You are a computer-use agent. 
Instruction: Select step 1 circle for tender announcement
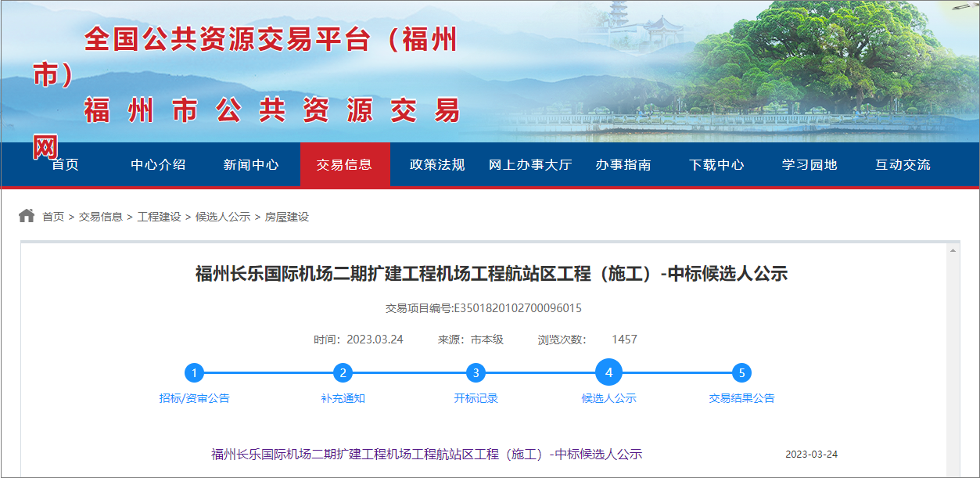[194, 373]
